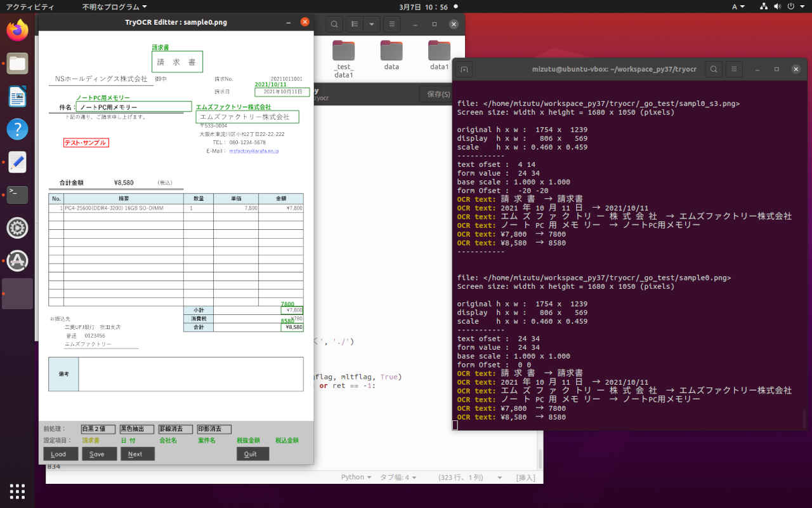Click the new tab icon in terminal
This screenshot has height=508, width=812.
[464, 69]
